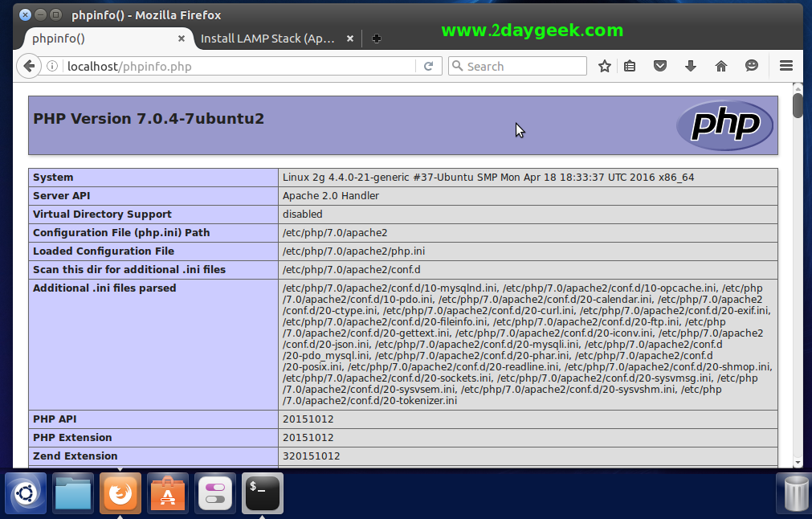The height and width of the screenshot is (519, 812).
Task: Launch the Ubuntu Software icon in the dock
Action: tap(168, 493)
